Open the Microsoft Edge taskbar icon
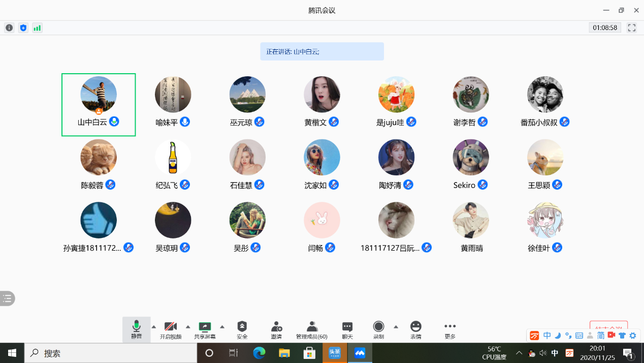Screen dimensions: 644x363 click(x=260, y=353)
